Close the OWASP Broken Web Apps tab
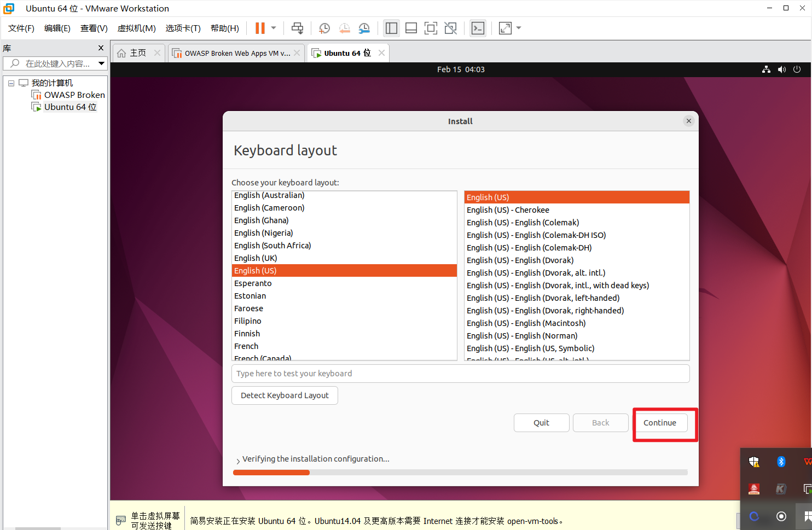The image size is (812, 530). pyautogui.click(x=297, y=53)
